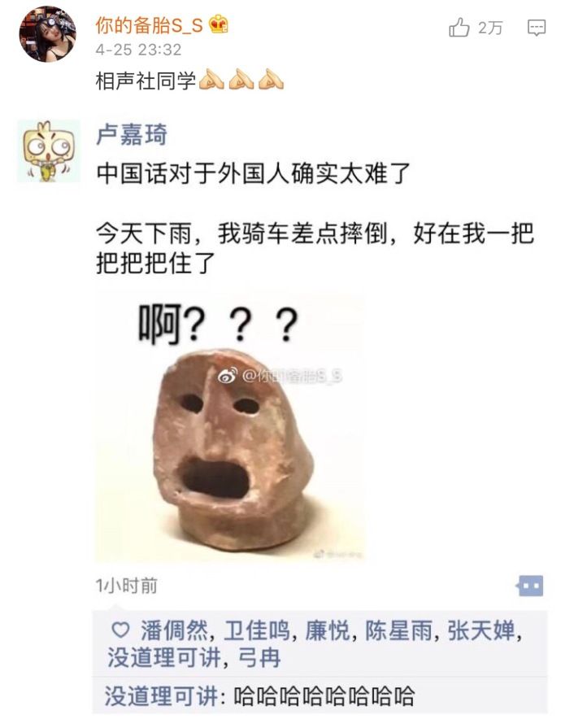Reply to the 哈哈哈哈 comment text
The width and height of the screenshot is (561, 728).
click(x=324, y=696)
